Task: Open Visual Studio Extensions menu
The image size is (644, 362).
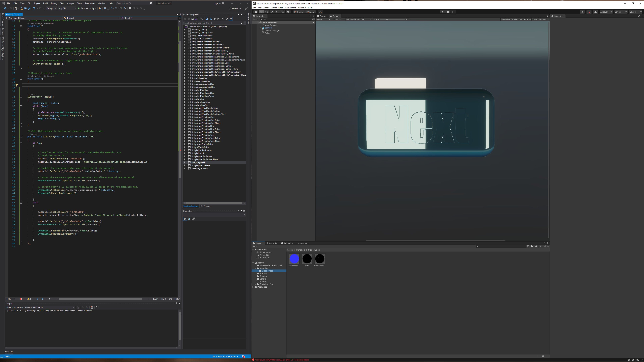Action: point(90,3)
